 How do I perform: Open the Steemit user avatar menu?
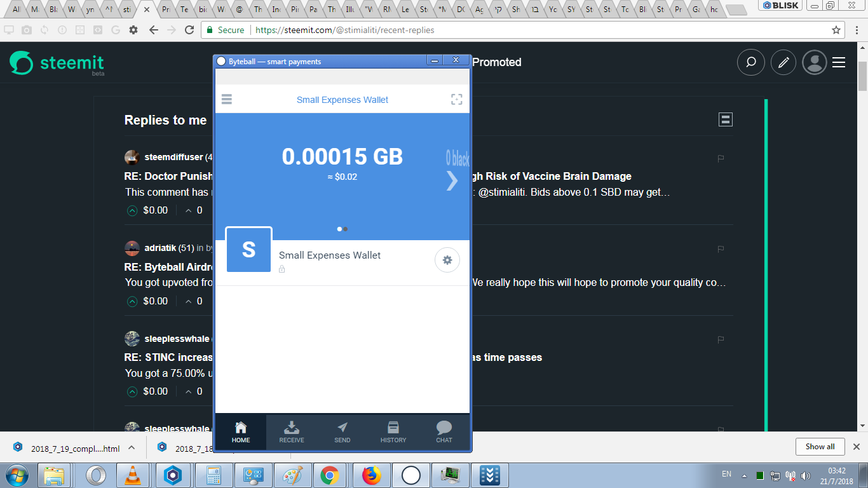click(x=814, y=62)
